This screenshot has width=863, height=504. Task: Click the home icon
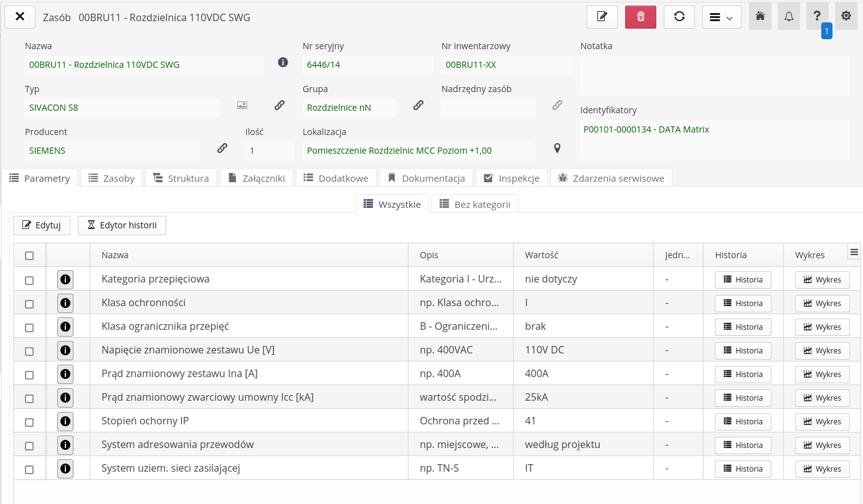(760, 17)
